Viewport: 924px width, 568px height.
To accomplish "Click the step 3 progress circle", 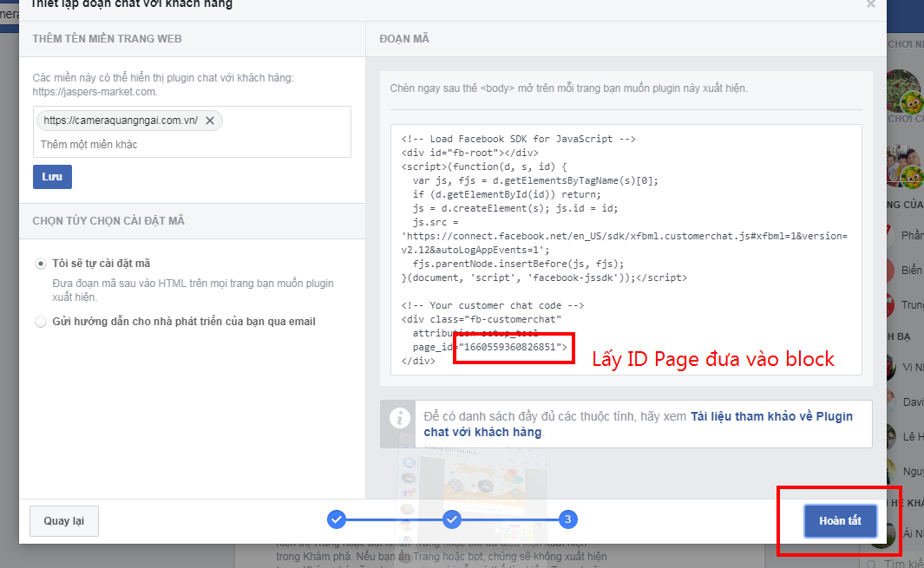I will (x=567, y=519).
